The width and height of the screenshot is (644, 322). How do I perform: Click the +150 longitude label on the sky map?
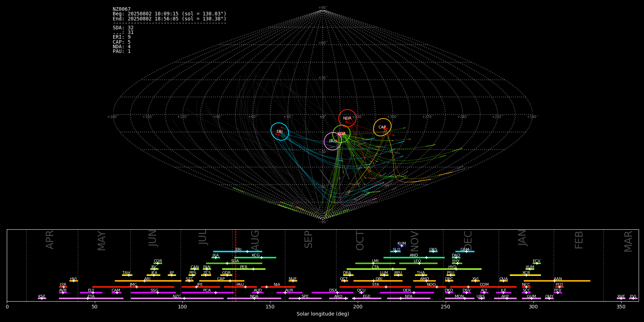147,117
